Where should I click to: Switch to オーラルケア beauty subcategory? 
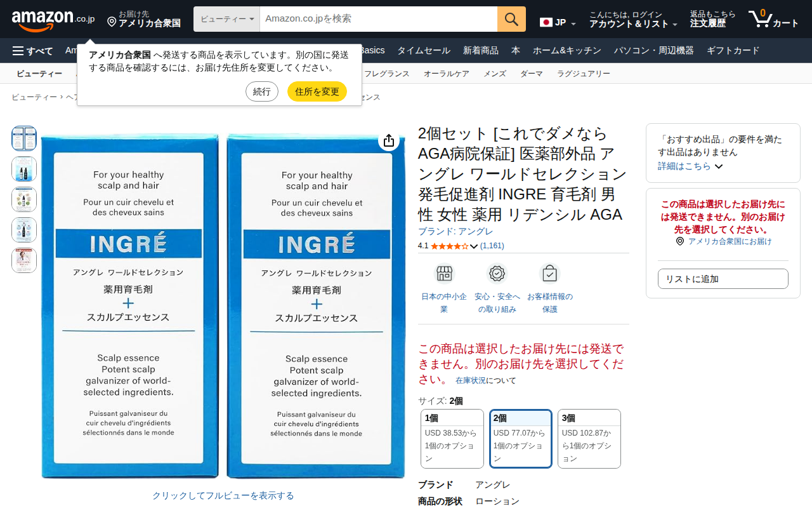[x=447, y=74]
